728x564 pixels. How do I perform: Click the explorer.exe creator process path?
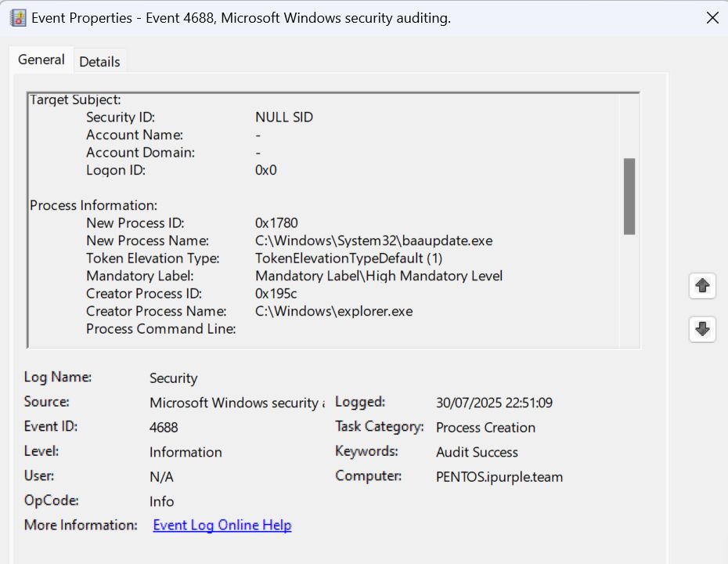click(333, 311)
